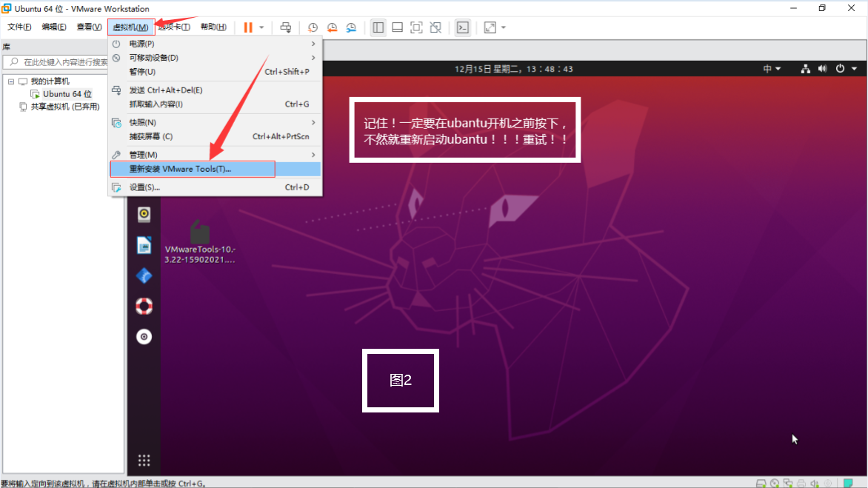Click the Ubuntu volume speaker icon
The image size is (868, 488).
[823, 69]
